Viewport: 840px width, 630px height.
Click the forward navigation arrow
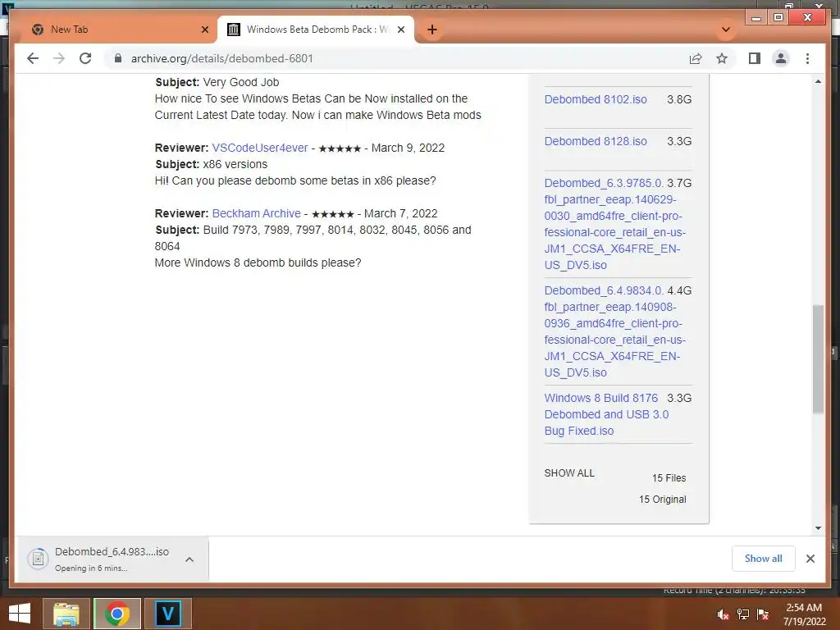(x=59, y=58)
